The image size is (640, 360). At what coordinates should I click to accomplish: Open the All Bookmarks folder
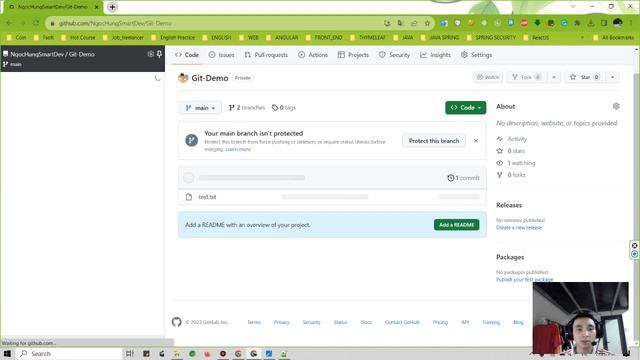613,38
